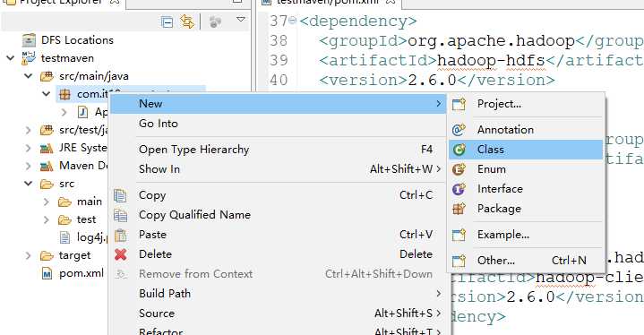
Task: Open Example wizard entry
Action: [526, 235]
